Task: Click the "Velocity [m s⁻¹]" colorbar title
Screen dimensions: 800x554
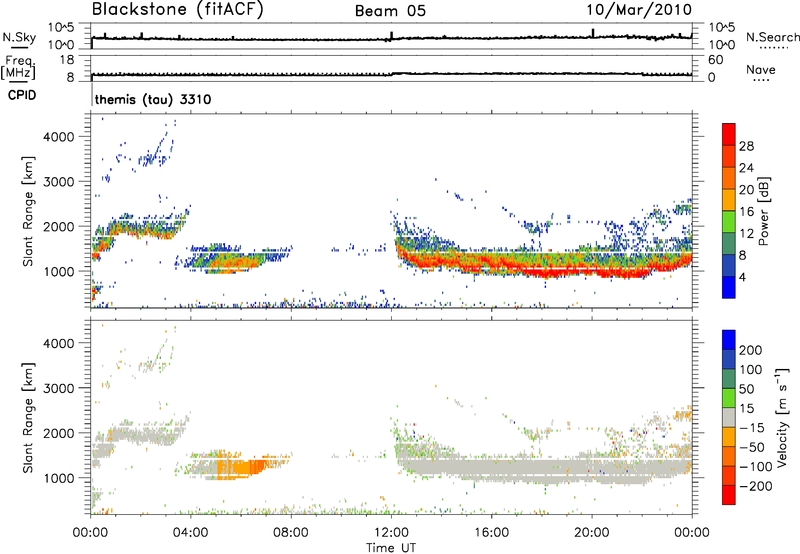Action: [x=783, y=417]
